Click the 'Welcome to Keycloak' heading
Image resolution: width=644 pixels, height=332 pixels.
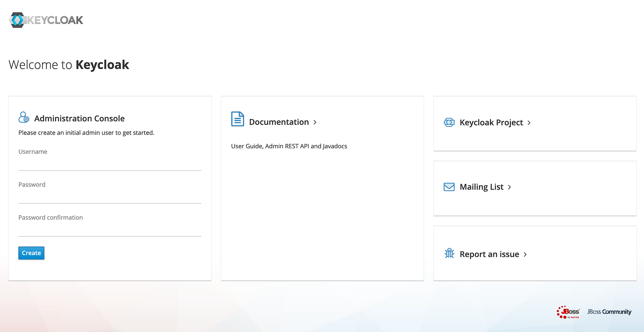(69, 64)
